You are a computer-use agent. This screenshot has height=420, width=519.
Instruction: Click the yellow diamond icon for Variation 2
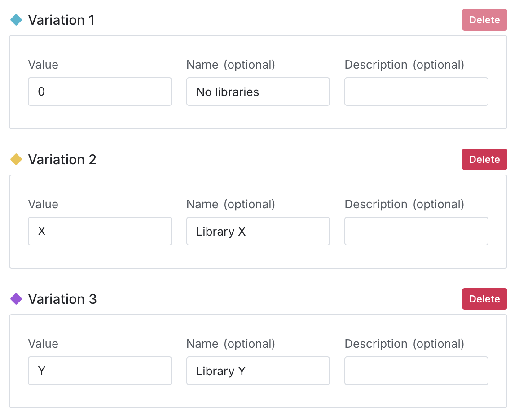click(16, 159)
